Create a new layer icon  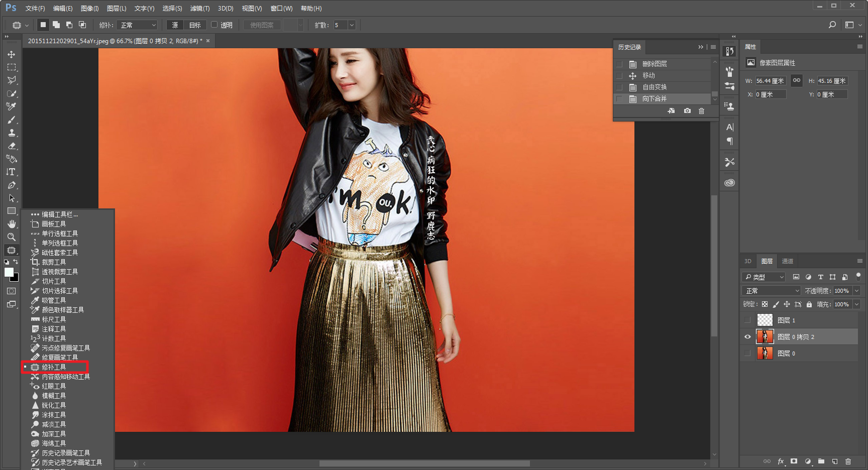pyautogui.click(x=834, y=461)
